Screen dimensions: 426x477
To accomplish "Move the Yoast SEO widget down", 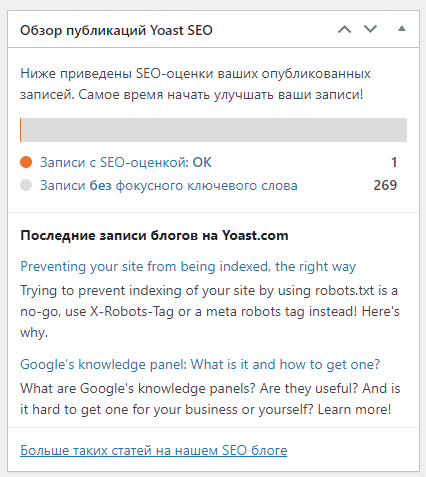I will pos(370,29).
